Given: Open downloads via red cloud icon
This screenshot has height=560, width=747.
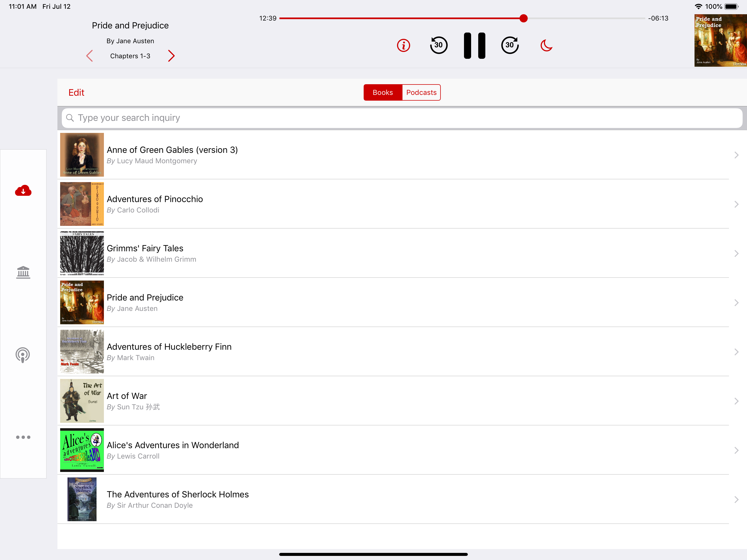Looking at the screenshot, I should tap(23, 191).
